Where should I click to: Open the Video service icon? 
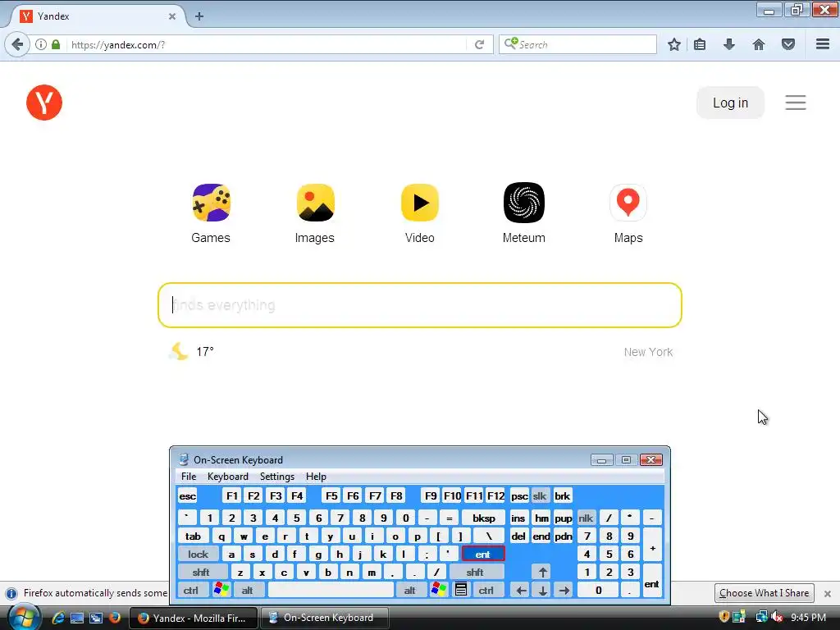(x=420, y=203)
